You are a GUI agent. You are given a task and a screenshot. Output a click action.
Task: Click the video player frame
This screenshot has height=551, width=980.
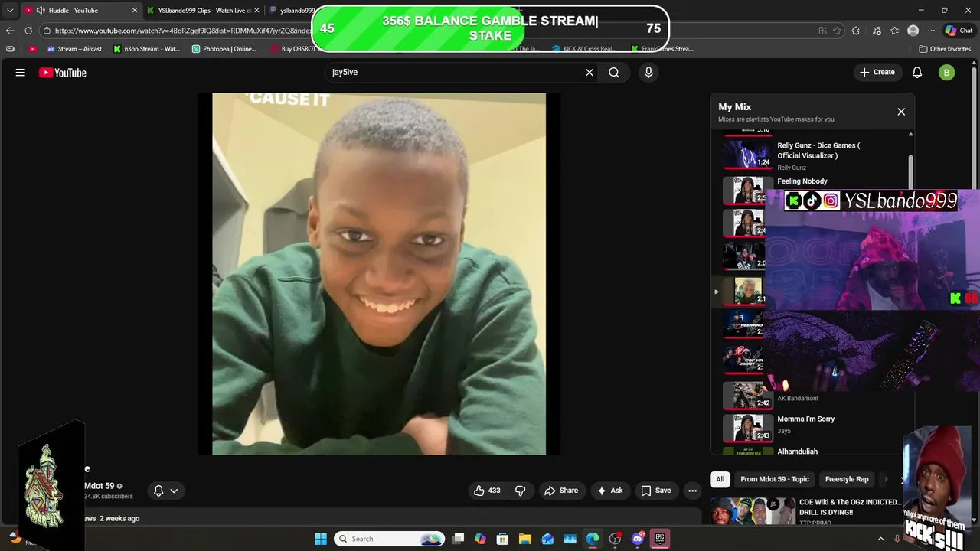pyautogui.click(x=379, y=274)
